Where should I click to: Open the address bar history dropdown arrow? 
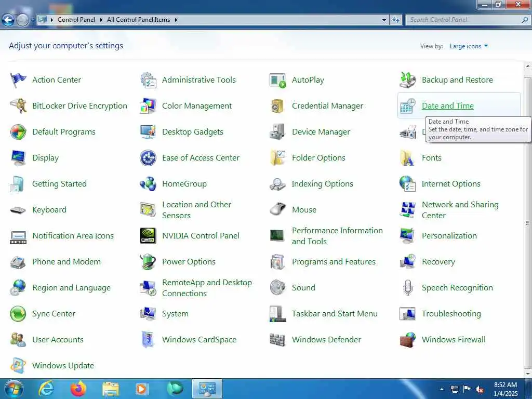click(384, 20)
